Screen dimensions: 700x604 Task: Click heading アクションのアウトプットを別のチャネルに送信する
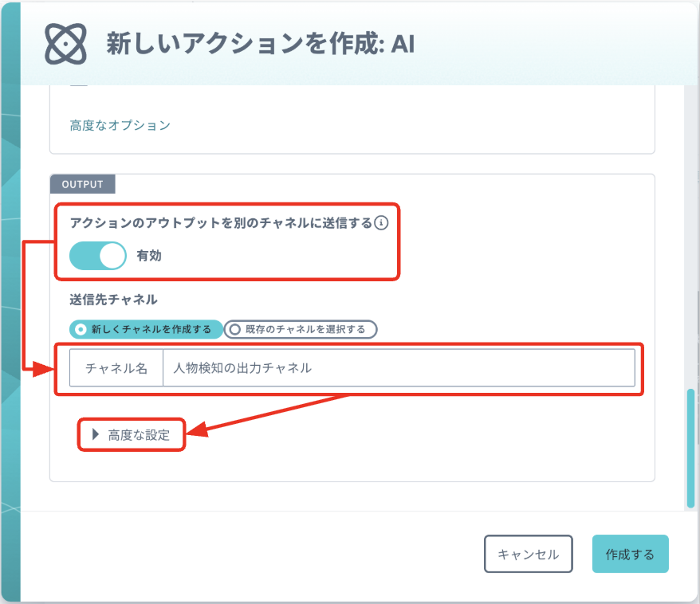(221, 222)
